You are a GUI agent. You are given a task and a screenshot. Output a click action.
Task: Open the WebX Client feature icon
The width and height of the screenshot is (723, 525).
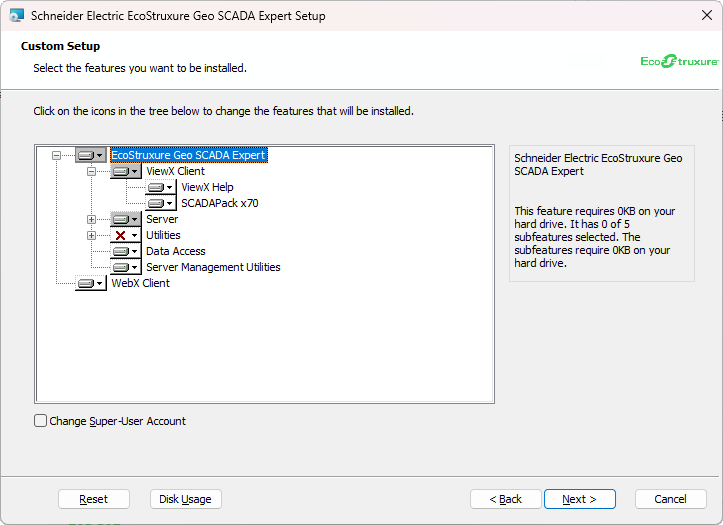[90, 283]
